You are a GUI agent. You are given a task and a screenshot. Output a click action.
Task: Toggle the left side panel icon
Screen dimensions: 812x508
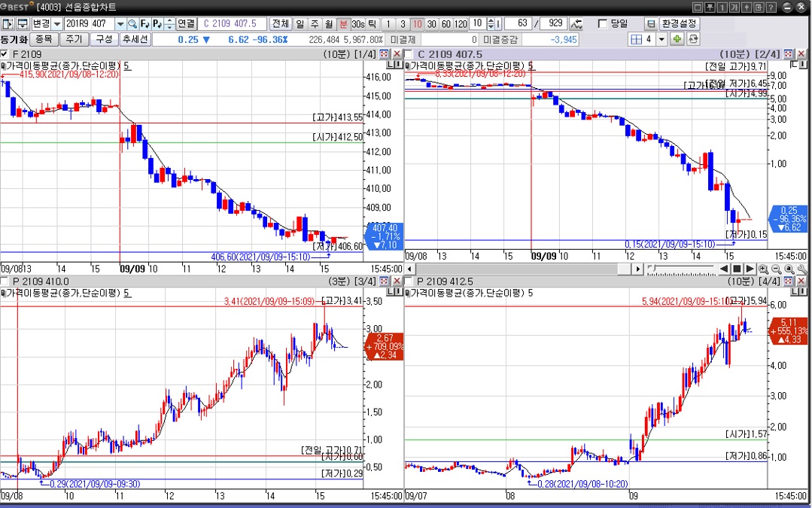(x=8, y=24)
